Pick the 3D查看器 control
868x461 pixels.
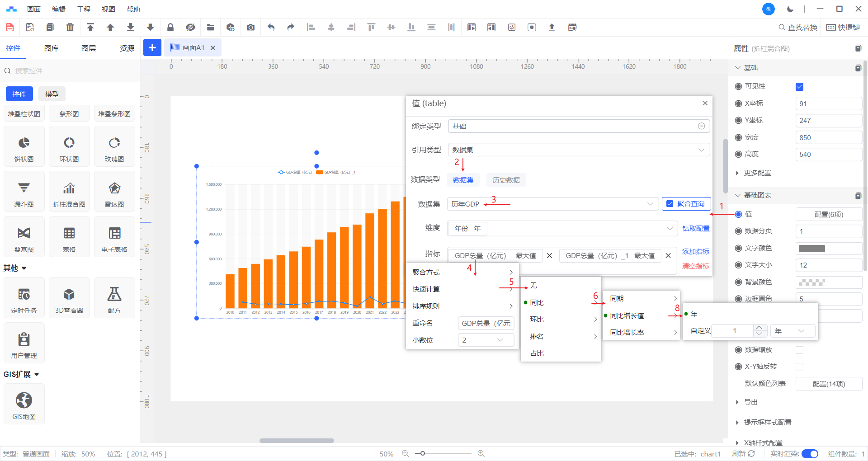[69, 298]
